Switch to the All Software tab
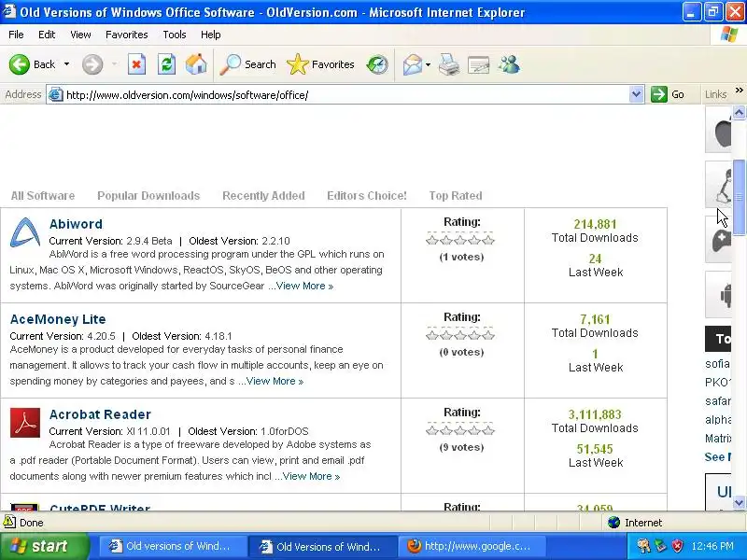The height and width of the screenshot is (560, 747). pos(43,196)
